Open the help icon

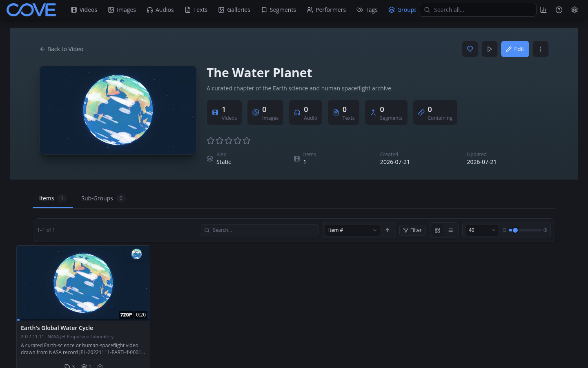click(x=559, y=10)
